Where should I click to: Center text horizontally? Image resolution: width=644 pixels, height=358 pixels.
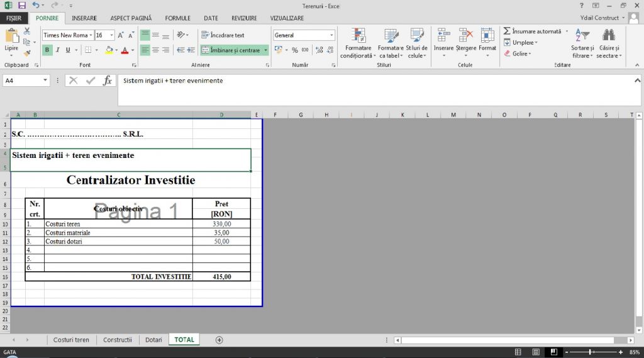[156, 50]
